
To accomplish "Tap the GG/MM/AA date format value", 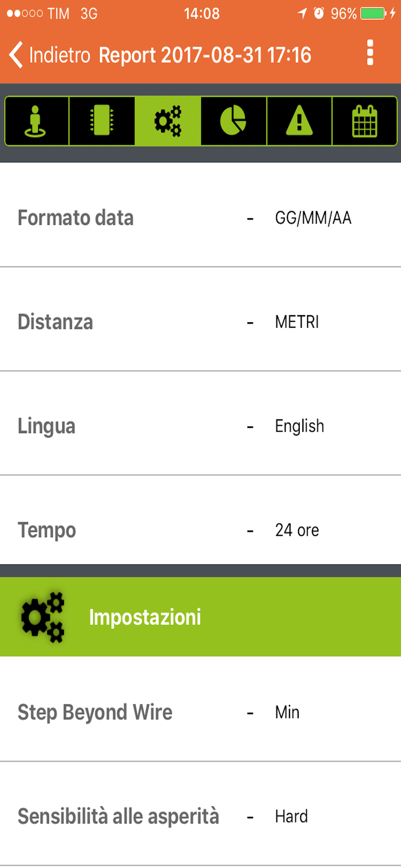I will [313, 218].
